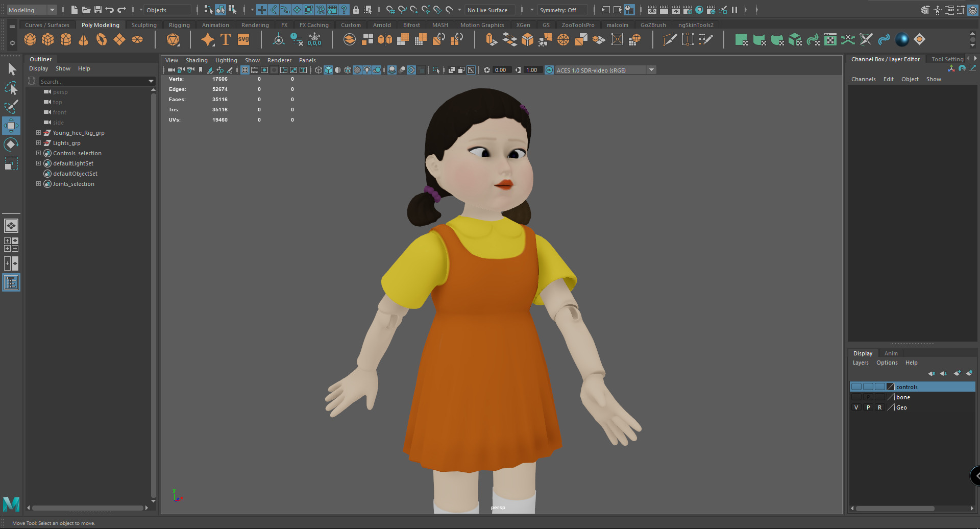Expand Lights_grp in Outliner

[38, 143]
